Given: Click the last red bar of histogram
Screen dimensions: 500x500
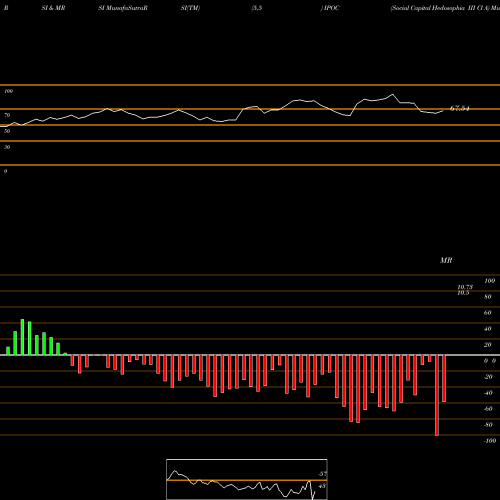Looking at the screenshot, I should click(444, 378).
